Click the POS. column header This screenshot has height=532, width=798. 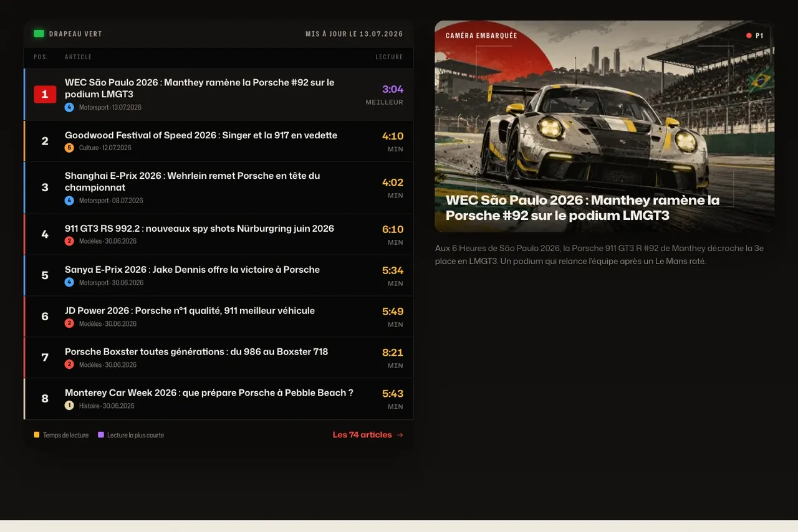click(41, 57)
